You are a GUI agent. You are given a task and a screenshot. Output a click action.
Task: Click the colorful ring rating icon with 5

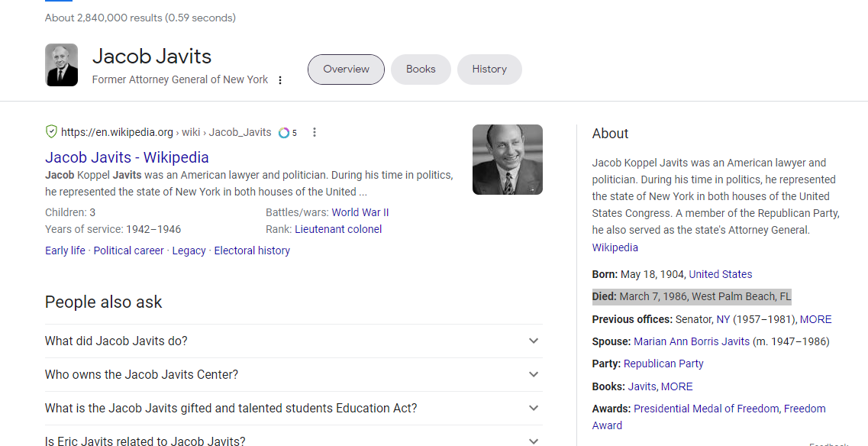(284, 132)
